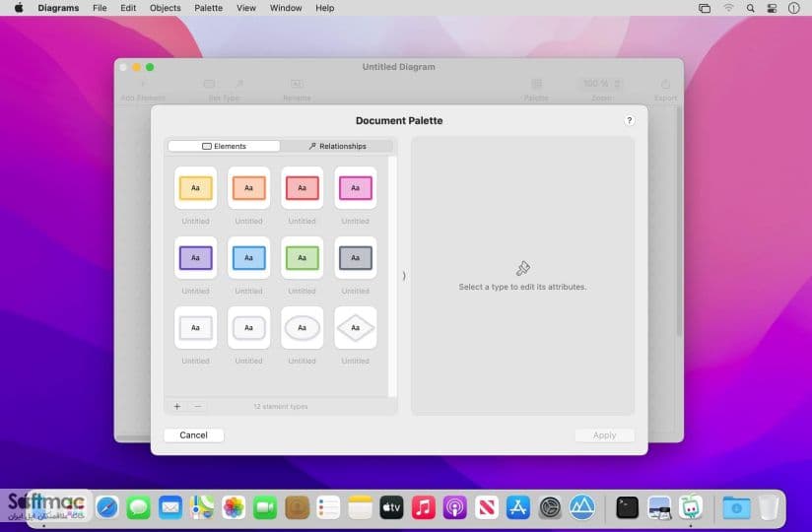Select the white square-cornered rectangle element
Image resolution: width=812 pixels, height=532 pixels.
pos(195,328)
